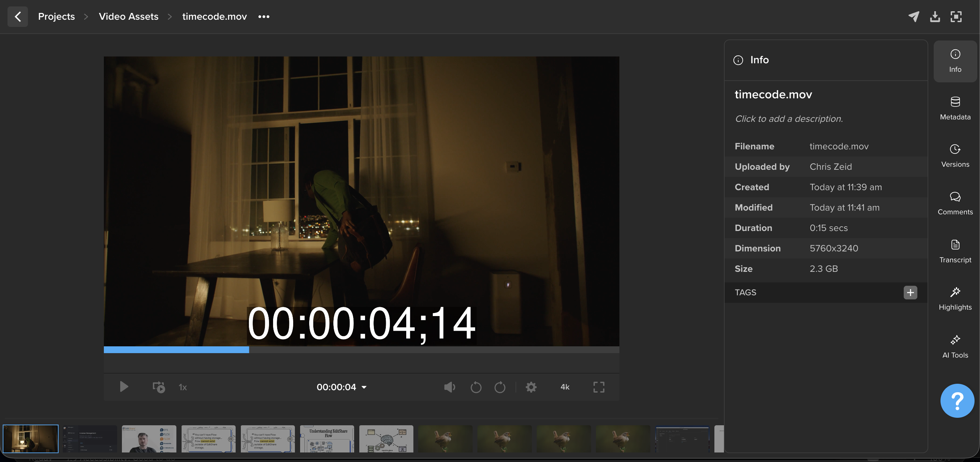Click the clockwise skip-forward icon
This screenshot has height=462, width=980.
[x=500, y=387]
